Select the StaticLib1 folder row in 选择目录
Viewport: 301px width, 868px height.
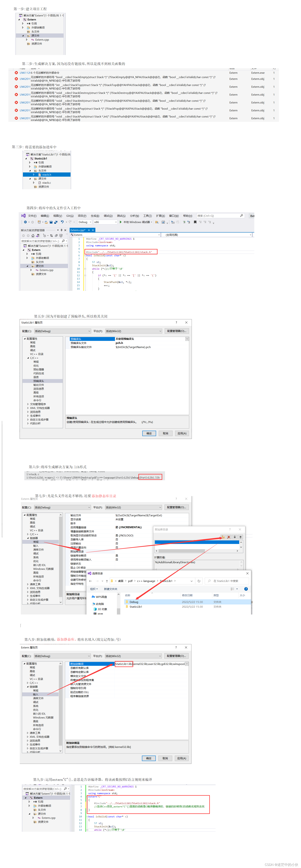coord(188,606)
